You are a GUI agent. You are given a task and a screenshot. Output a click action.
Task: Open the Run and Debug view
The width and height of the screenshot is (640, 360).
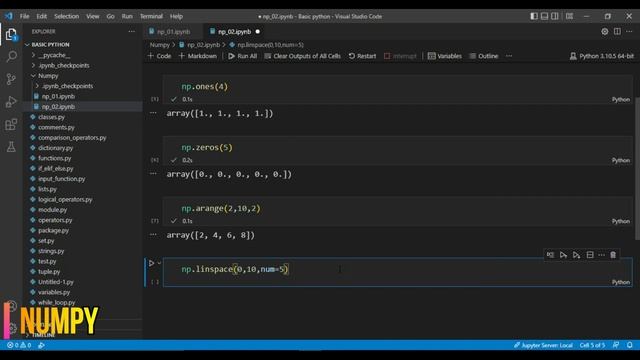tap(11, 102)
